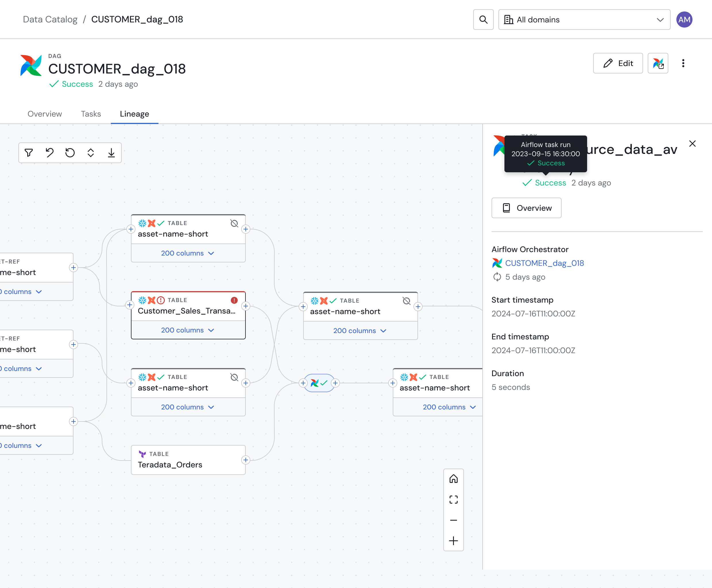The image size is (712, 588).
Task: Expand 200 columns on Teradata side table
Action: tap(188, 407)
